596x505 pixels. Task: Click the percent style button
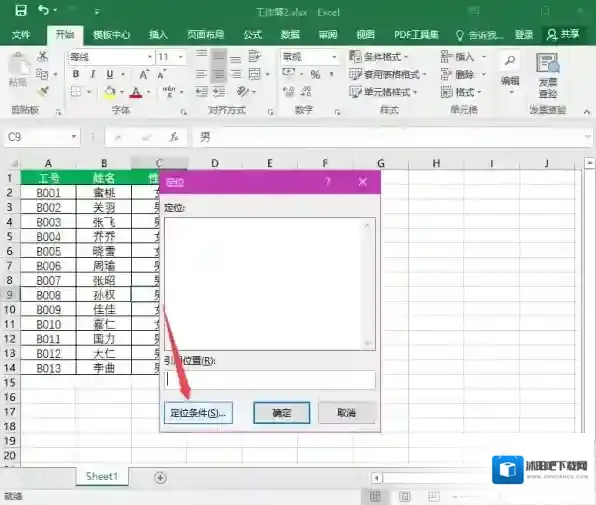pyautogui.click(x=315, y=74)
